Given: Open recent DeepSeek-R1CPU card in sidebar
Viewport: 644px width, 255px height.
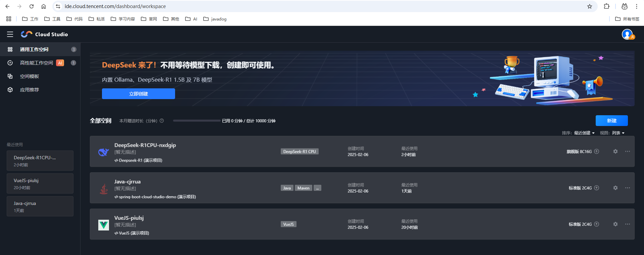Looking at the screenshot, I should point(40,161).
